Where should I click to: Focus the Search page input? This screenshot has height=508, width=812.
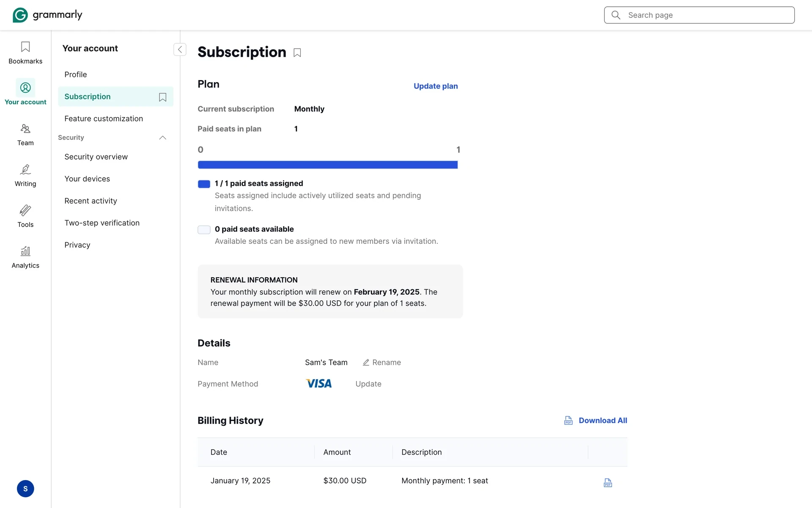click(699, 15)
